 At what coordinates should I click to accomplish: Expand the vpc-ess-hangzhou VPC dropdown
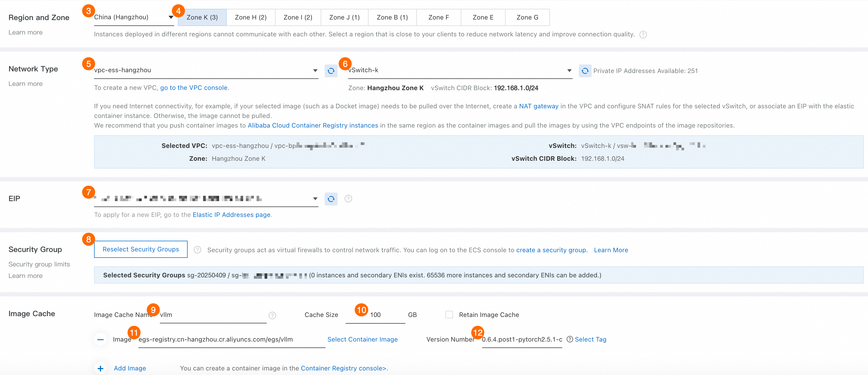(206, 70)
